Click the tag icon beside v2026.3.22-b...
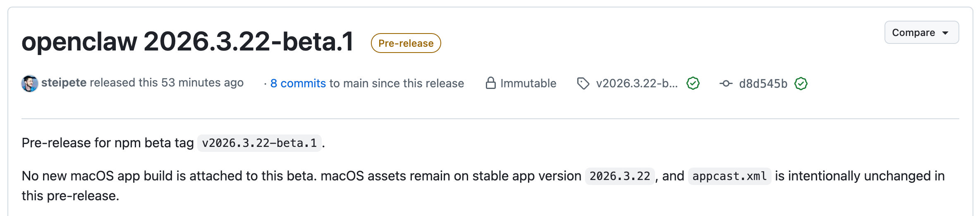The width and height of the screenshot is (980, 216). 583,84
